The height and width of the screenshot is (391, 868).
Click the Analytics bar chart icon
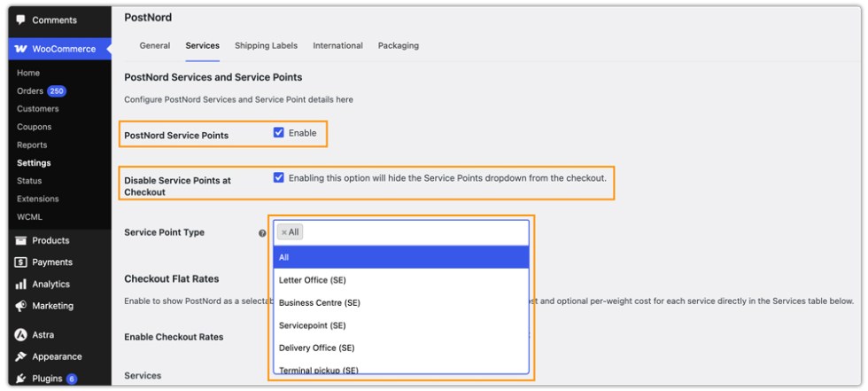pyautogui.click(x=20, y=284)
